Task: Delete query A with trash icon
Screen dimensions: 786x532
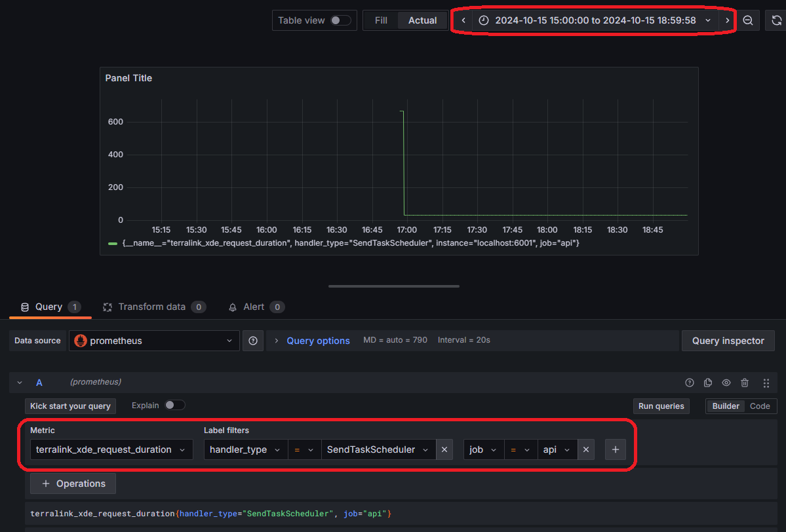Action: pyautogui.click(x=745, y=383)
